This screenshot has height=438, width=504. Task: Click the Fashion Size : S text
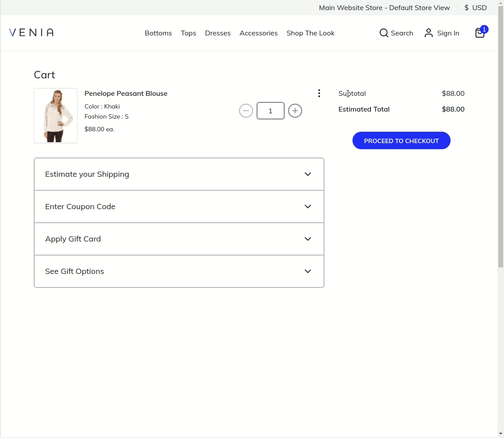(x=106, y=116)
